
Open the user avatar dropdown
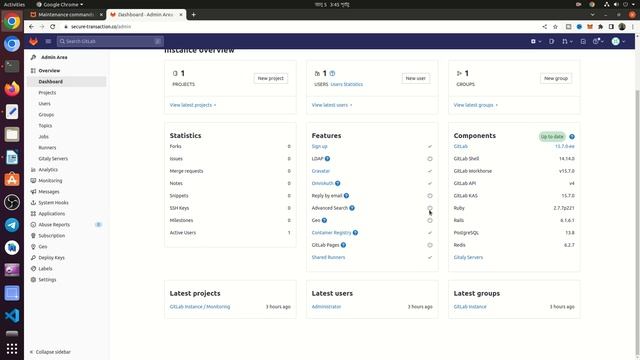point(618,41)
